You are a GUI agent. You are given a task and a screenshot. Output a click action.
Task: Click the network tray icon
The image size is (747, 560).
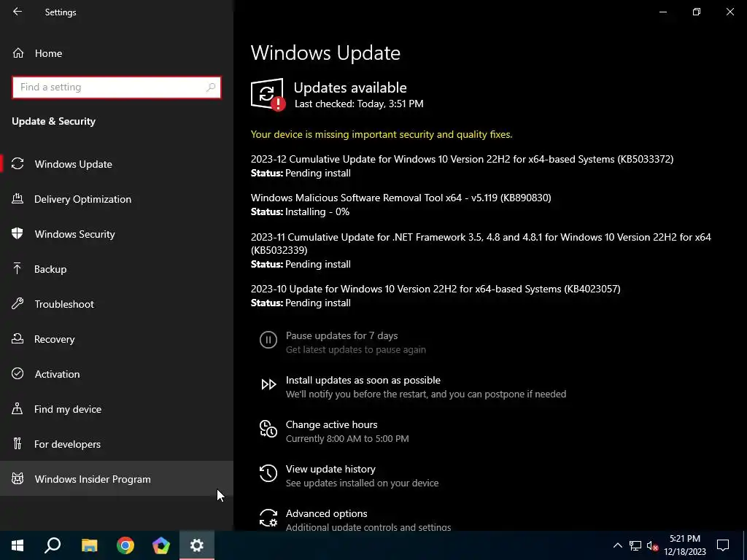(635, 545)
